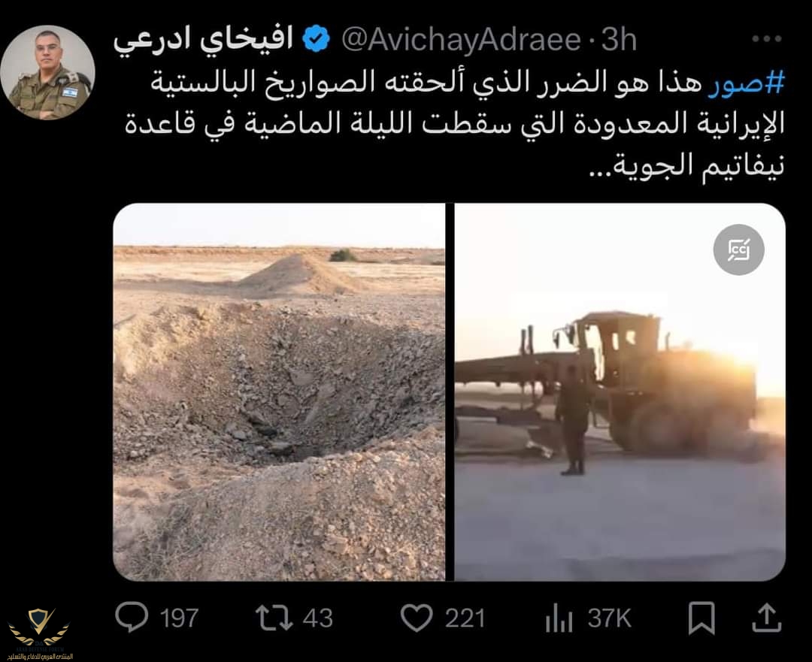Screen dimensions: 812x662
Task: Tap the share upload arrow icon
Action: click(x=766, y=618)
